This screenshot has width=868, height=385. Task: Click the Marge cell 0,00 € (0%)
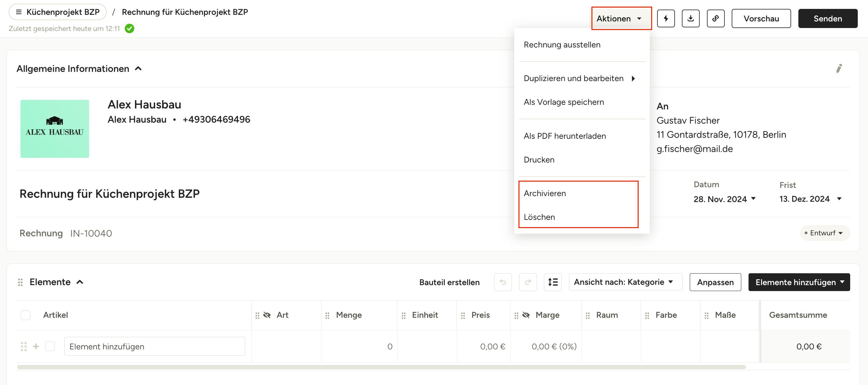coord(546,346)
